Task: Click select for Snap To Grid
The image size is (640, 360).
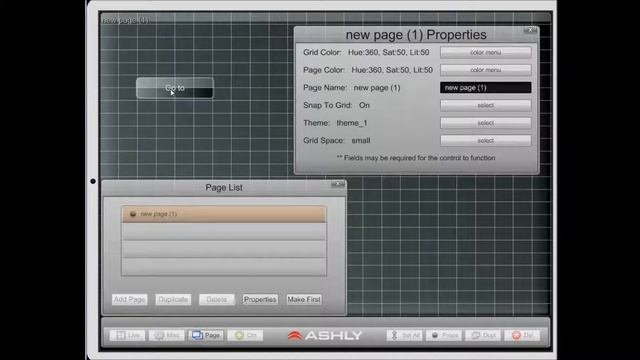Action: [x=486, y=105]
